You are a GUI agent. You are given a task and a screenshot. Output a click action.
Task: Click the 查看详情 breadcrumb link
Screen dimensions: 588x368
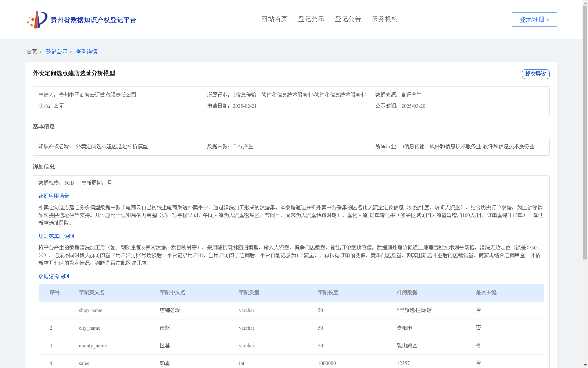click(x=86, y=52)
